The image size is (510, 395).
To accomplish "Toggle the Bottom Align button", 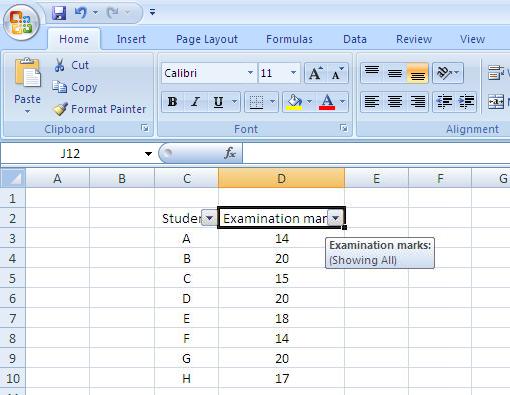I will (417, 73).
